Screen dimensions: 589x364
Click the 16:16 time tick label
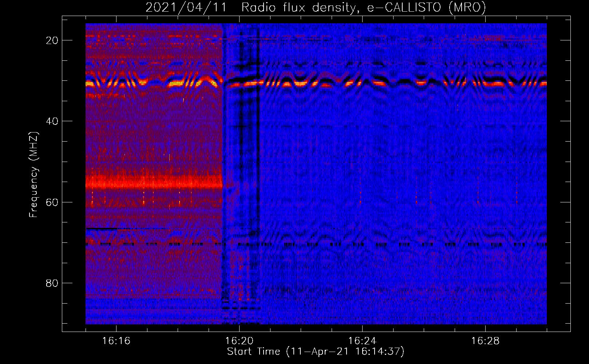[x=116, y=341]
